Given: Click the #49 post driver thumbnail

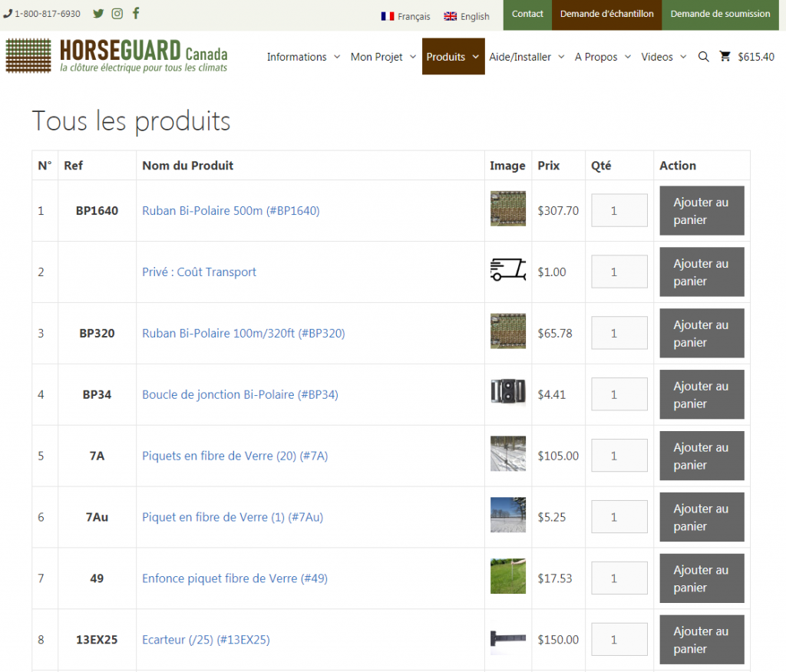Looking at the screenshot, I should click(508, 576).
